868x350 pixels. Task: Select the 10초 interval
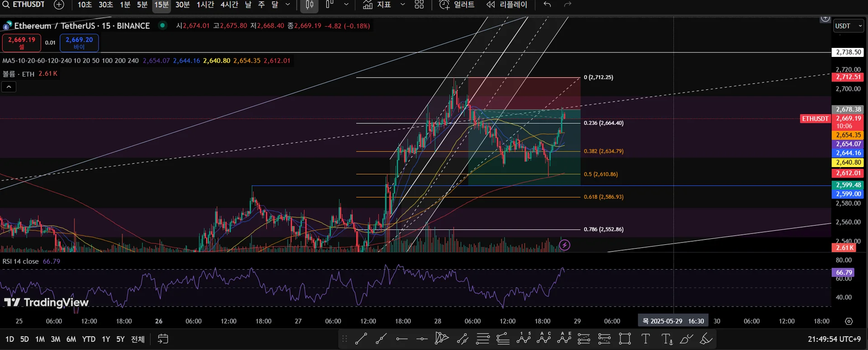tap(85, 5)
